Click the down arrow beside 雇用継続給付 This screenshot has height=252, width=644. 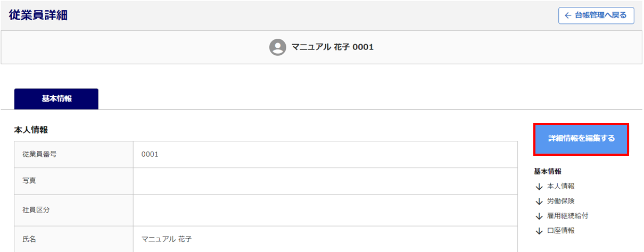coord(539,216)
